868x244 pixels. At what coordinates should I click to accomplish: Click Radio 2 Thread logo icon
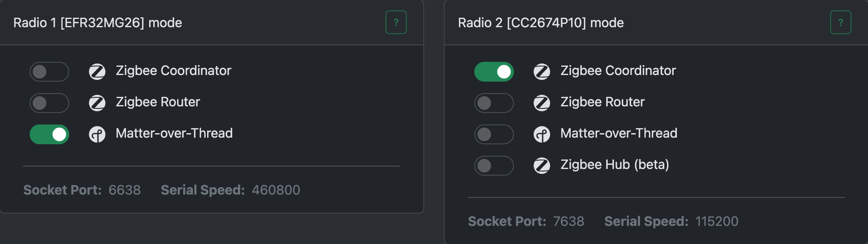542,134
